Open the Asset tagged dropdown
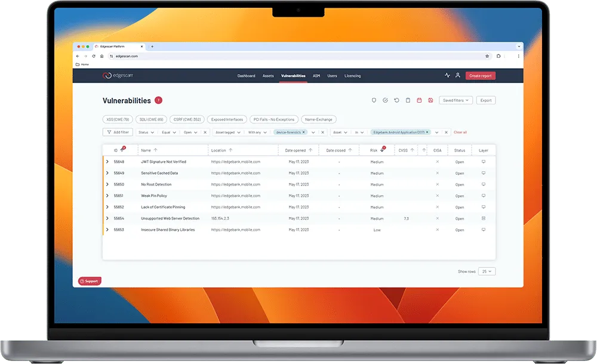The height and width of the screenshot is (364, 597). [x=227, y=132]
